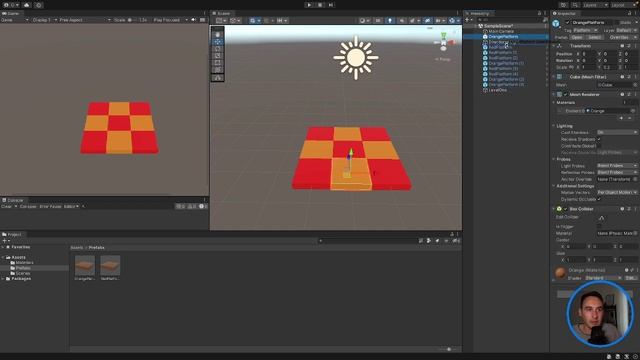Lock the Hierarchy panel

click(x=539, y=13)
